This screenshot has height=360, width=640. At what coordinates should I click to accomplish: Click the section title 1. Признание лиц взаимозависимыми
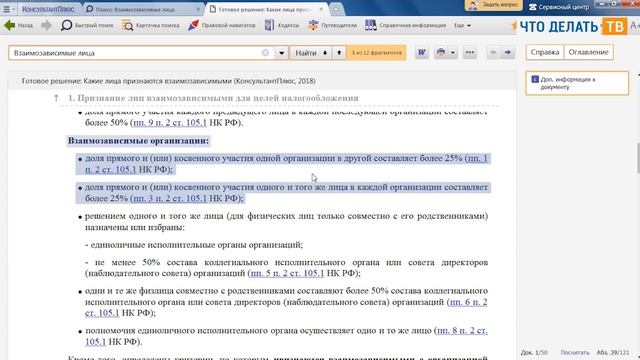coord(213,98)
